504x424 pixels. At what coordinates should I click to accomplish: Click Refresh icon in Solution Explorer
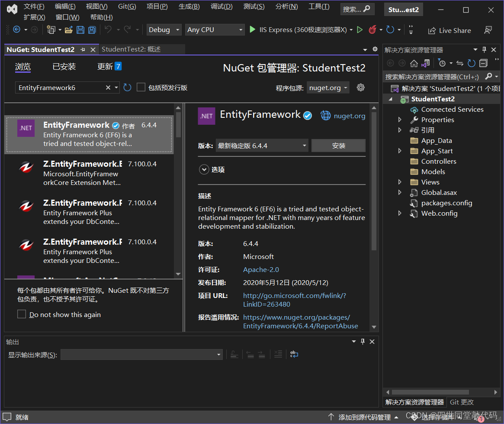[472, 63]
